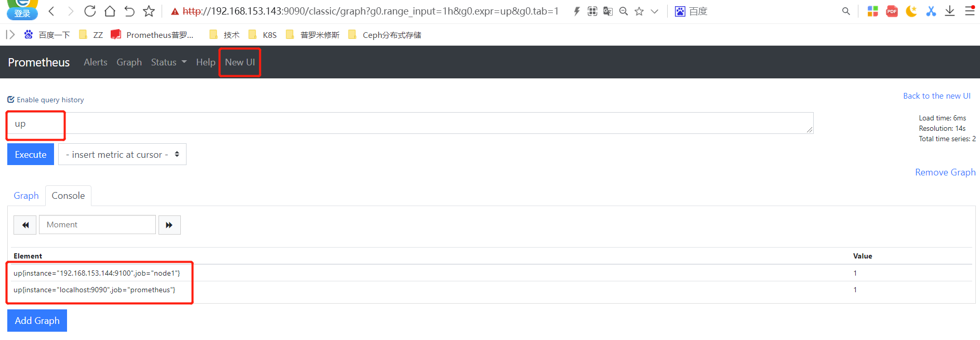Viewport: 980px width, 340px height.
Task: Step the moment forward with fast-forward button
Action: tap(169, 225)
